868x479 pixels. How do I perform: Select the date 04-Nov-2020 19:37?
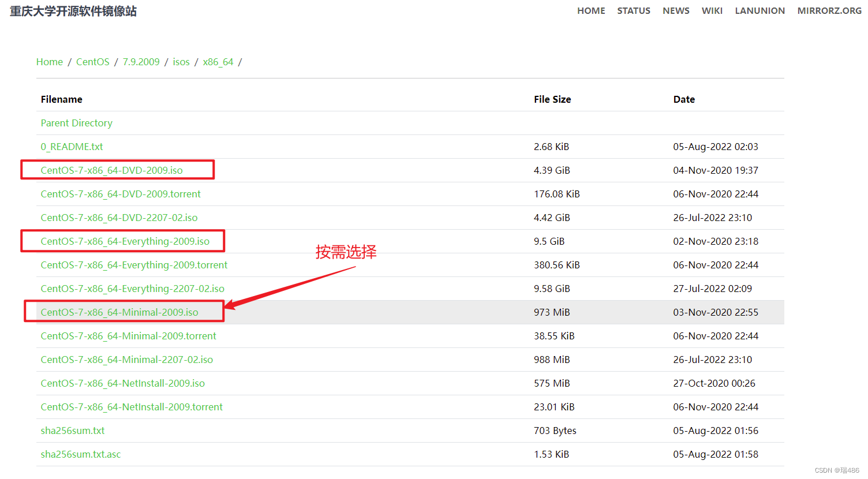(x=716, y=170)
